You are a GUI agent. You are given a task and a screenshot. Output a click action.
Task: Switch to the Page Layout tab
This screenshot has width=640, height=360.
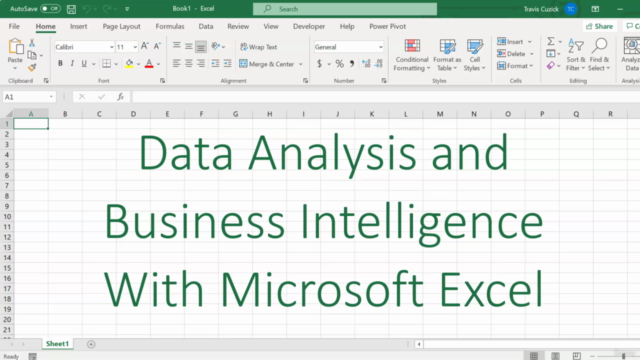click(121, 26)
